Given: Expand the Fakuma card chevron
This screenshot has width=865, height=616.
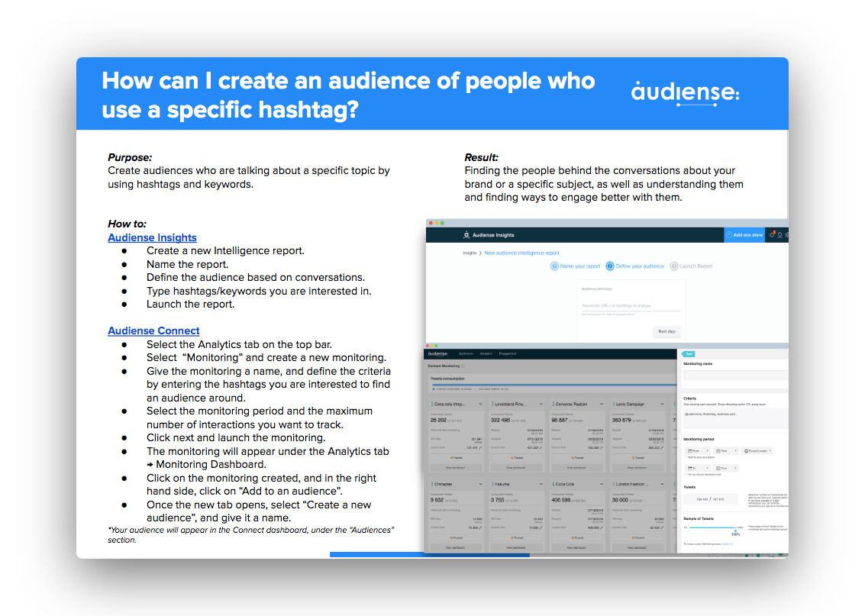Looking at the screenshot, I should coord(541,484).
